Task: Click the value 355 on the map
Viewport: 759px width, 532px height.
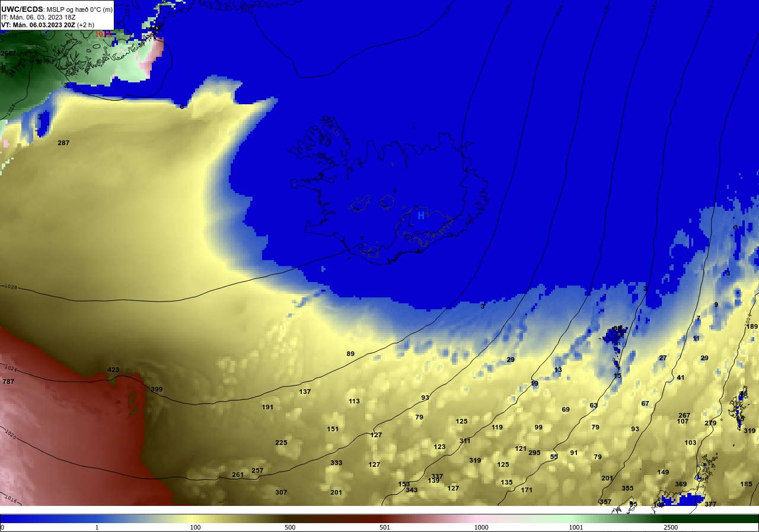Action: click(627, 488)
